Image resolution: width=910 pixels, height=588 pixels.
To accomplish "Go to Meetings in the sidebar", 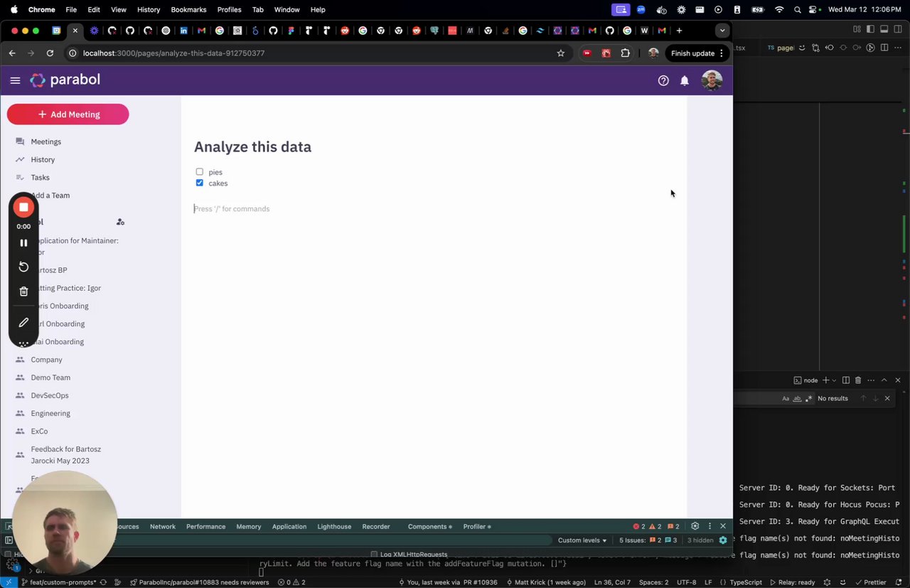I will click(x=45, y=141).
